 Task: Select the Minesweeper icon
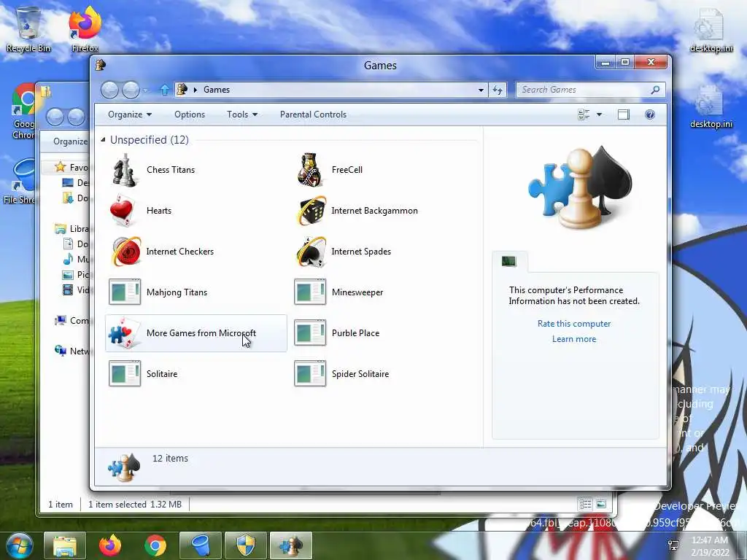point(310,292)
